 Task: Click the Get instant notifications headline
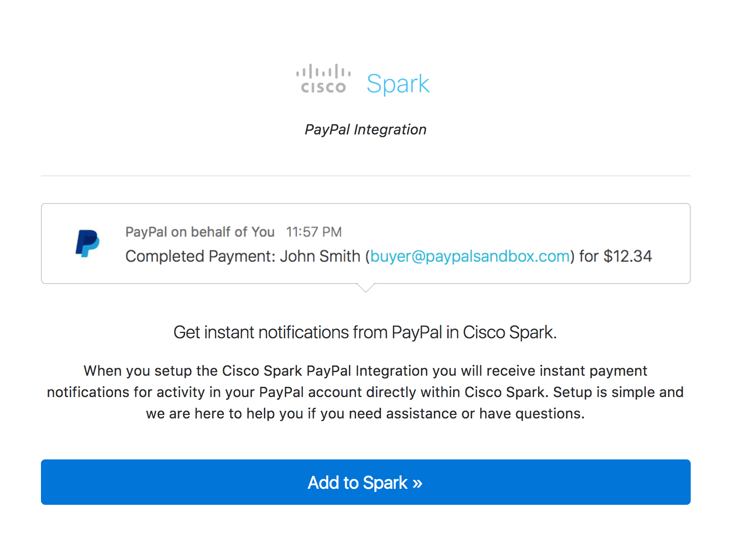[365, 333]
